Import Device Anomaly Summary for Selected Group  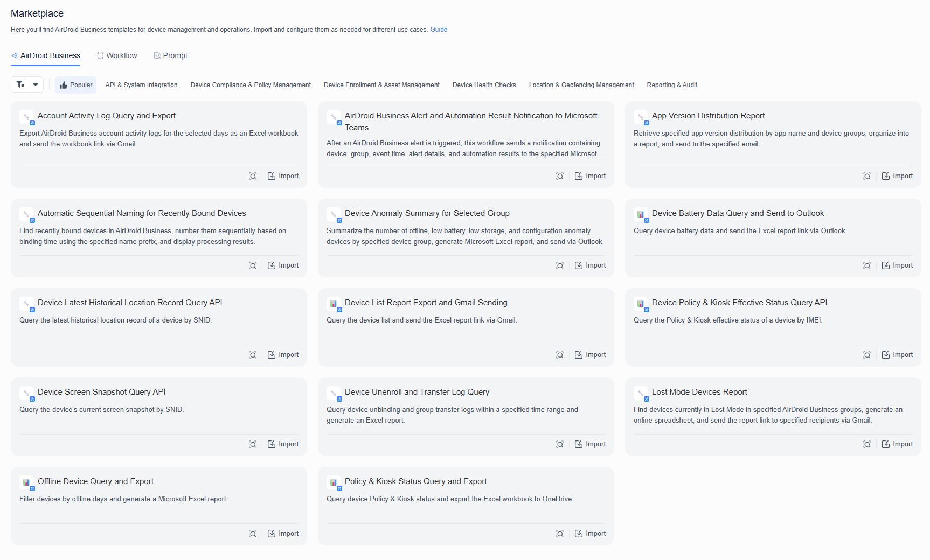[590, 265]
